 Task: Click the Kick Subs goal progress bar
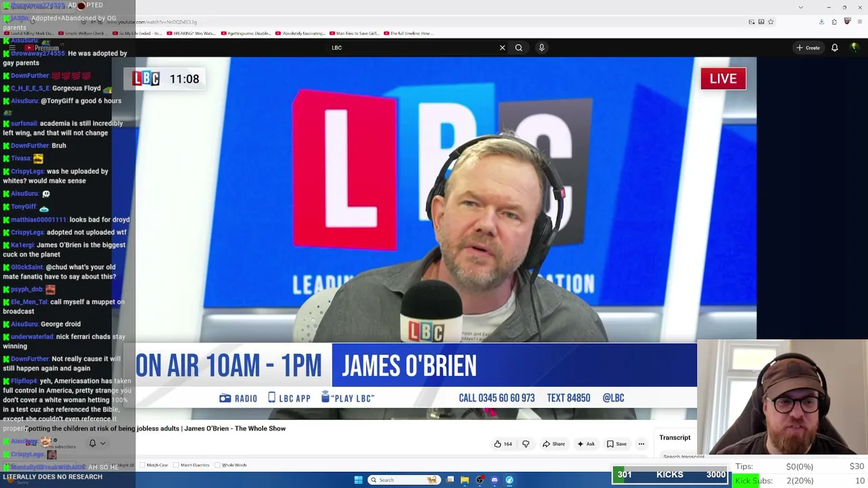pos(800,481)
